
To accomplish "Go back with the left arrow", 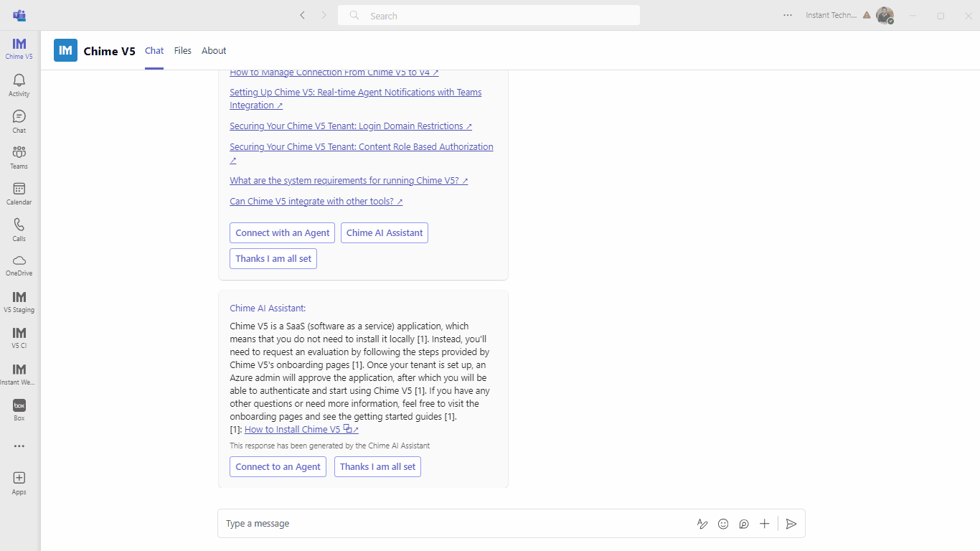I will 302,15.
